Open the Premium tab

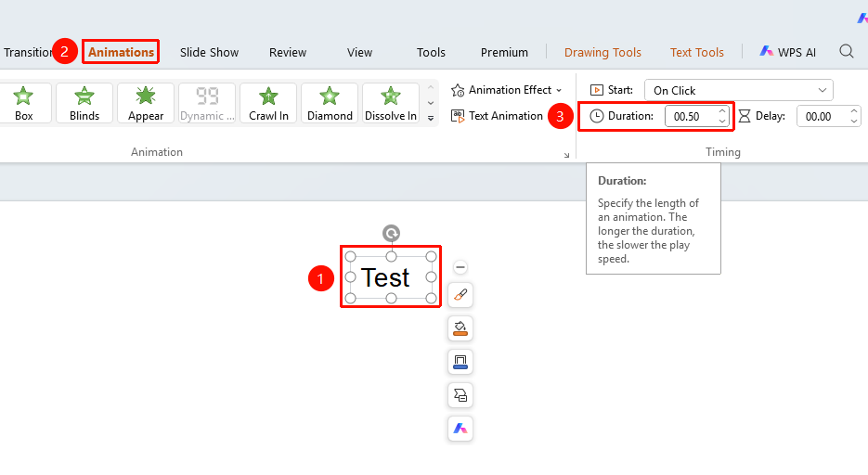pos(504,53)
